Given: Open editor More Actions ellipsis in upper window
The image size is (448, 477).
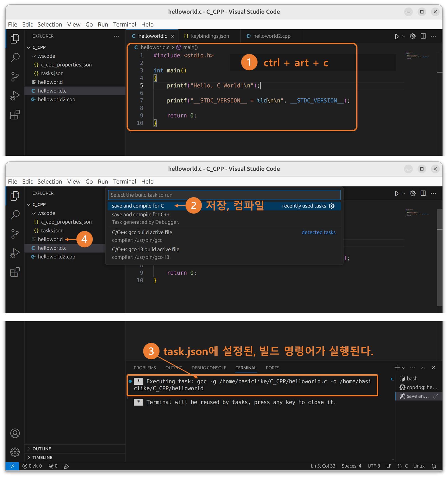Looking at the screenshot, I should [434, 36].
